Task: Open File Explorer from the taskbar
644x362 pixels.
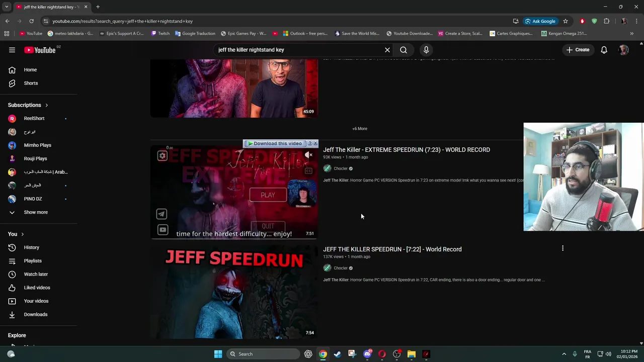Action: 412,354
